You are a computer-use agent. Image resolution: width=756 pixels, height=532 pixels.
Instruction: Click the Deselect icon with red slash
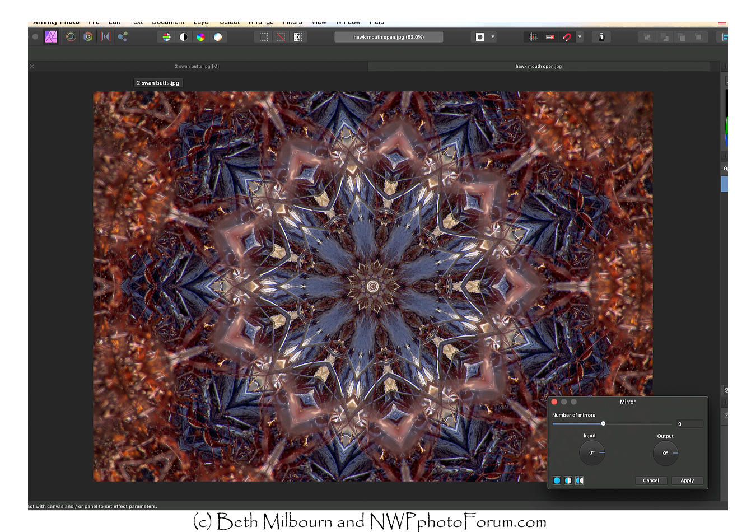[x=281, y=37]
